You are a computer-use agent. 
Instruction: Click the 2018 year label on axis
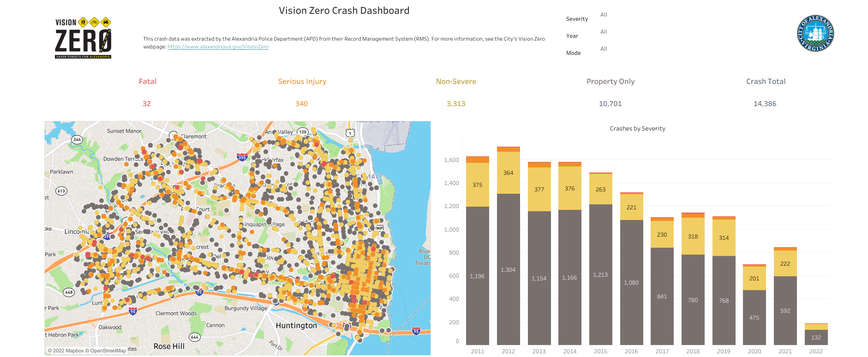click(693, 351)
